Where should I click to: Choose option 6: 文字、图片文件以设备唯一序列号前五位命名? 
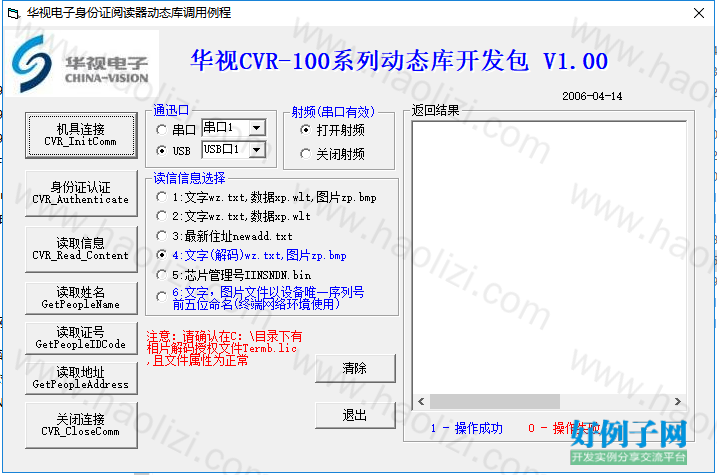pos(161,297)
